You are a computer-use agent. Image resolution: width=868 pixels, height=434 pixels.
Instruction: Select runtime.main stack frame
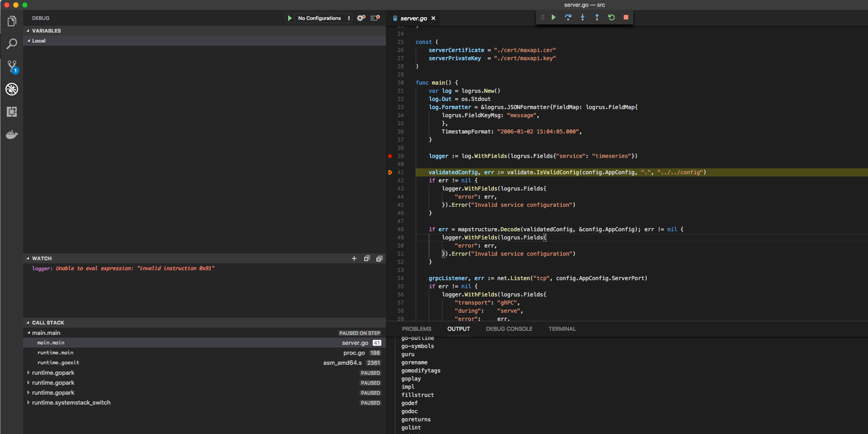pyautogui.click(x=55, y=353)
